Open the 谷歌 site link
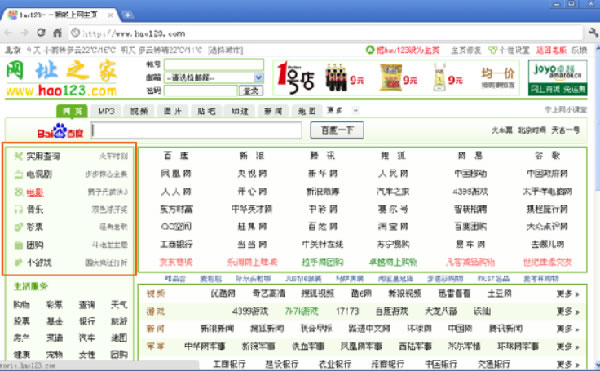Image resolution: width=600 pixels, height=371 pixels. (x=547, y=156)
